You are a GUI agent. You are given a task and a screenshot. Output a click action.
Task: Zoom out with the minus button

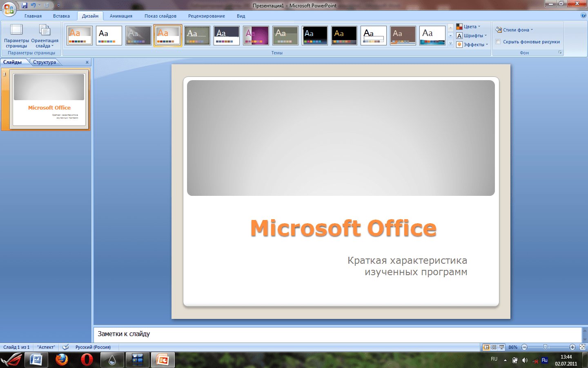[x=524, y=347]
